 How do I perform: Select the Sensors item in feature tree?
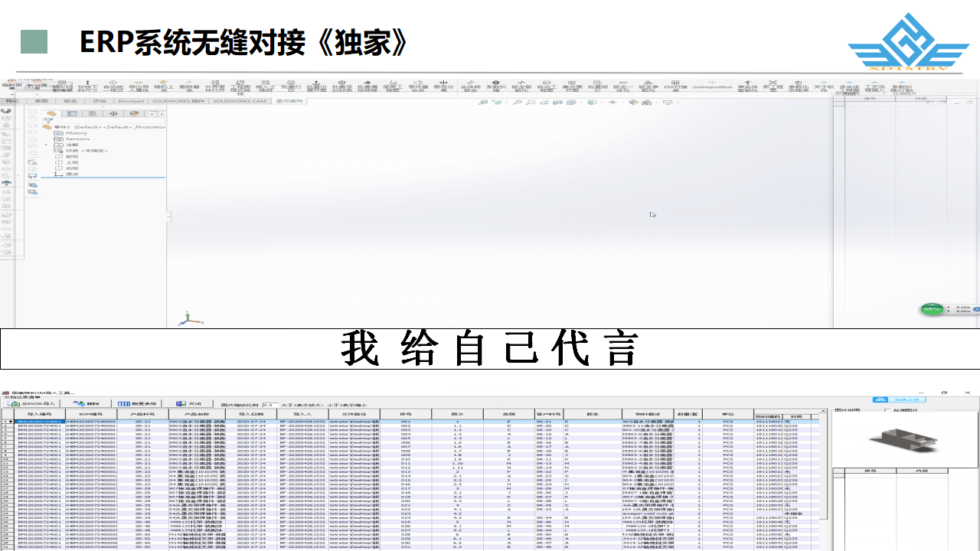pos(77,139)
